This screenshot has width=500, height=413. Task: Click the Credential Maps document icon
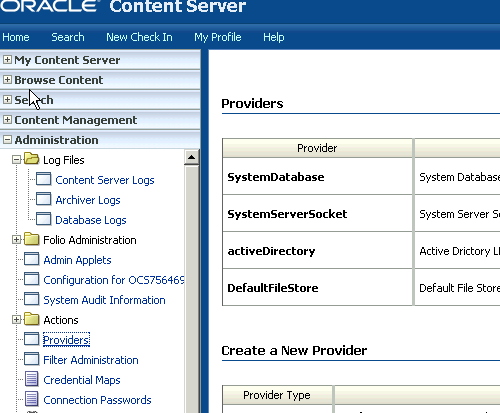tap(31, 379)
